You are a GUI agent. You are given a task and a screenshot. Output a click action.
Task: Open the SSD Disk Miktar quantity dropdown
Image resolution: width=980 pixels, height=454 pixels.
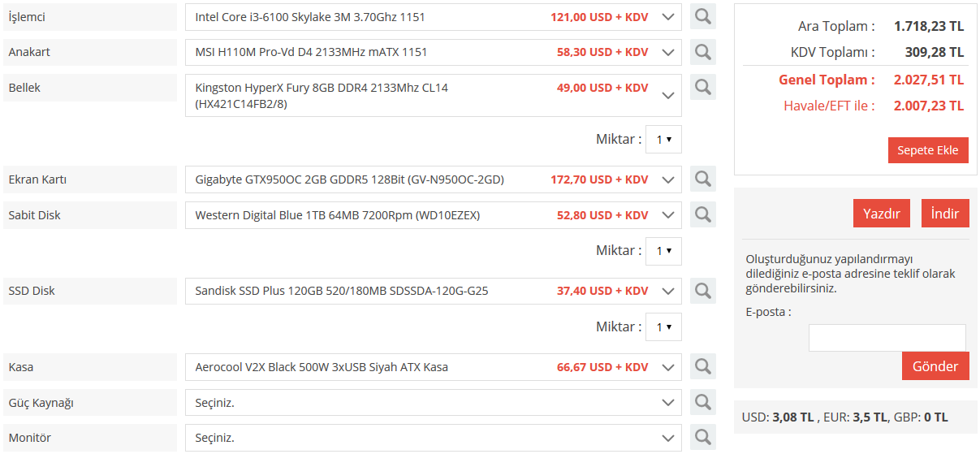pos(663,327)
